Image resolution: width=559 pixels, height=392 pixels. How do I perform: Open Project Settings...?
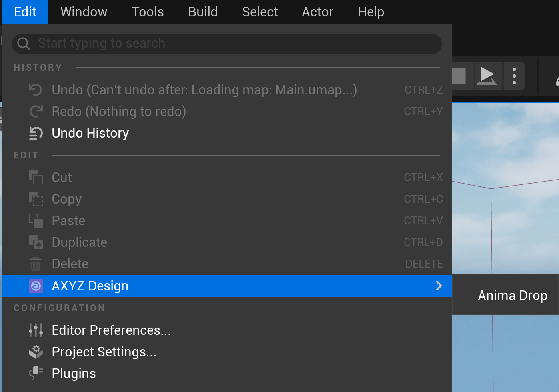(227, 352)
